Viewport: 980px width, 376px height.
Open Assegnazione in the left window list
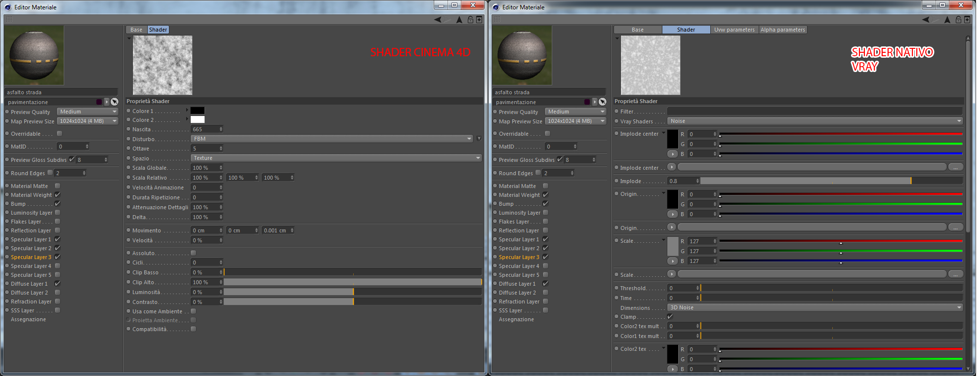tap(29, 319)
